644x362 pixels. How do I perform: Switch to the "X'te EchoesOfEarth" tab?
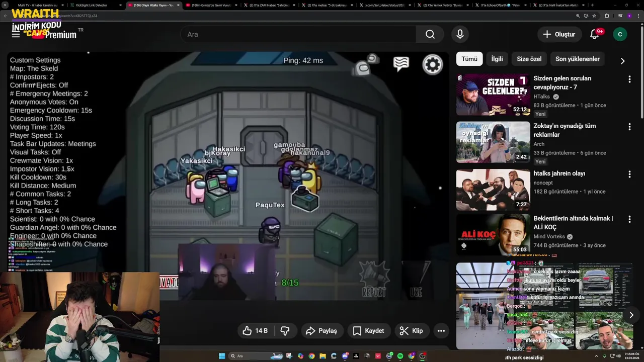(x=500, y=5)
